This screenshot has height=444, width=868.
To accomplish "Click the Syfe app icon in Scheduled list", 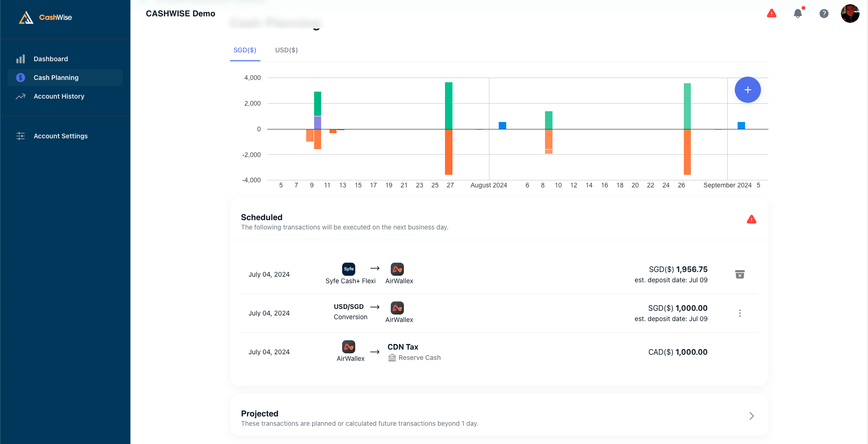I will click(348, 269).
